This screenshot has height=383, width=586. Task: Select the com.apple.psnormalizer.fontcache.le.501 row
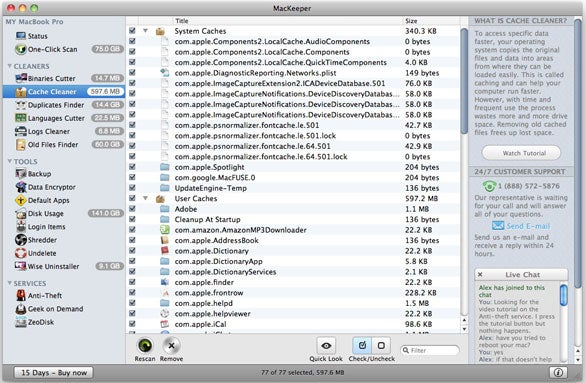click(293, 125)
